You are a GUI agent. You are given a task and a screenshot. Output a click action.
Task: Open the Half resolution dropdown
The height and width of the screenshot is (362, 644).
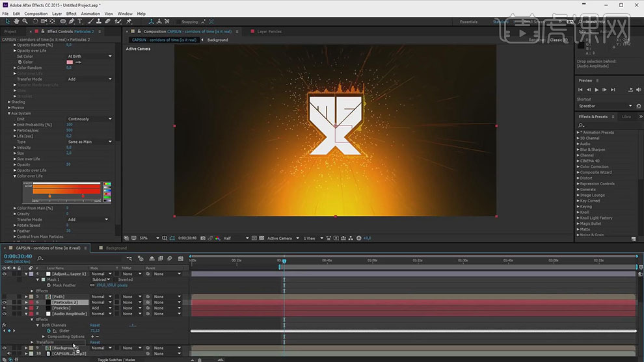coord(235,238)
